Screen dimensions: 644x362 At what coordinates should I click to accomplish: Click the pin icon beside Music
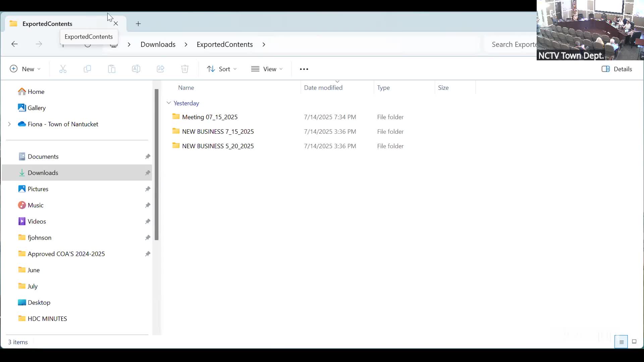(148, 205)
